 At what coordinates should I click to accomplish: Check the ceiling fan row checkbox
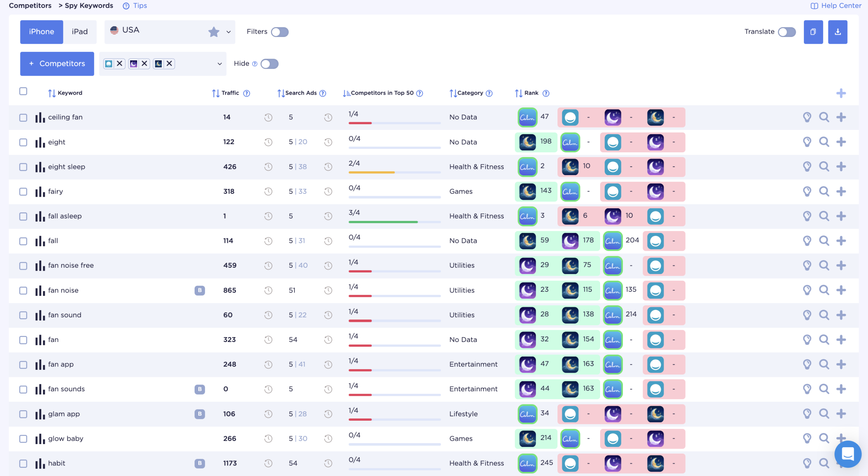(x=23, y=117)
